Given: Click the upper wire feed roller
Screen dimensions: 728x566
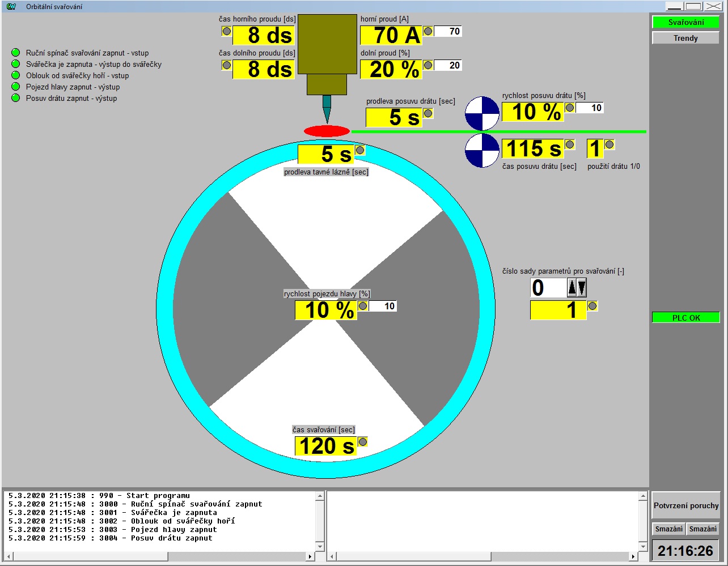Looking at the screenshot, I should pyautogui.click(x=482, y=113).
